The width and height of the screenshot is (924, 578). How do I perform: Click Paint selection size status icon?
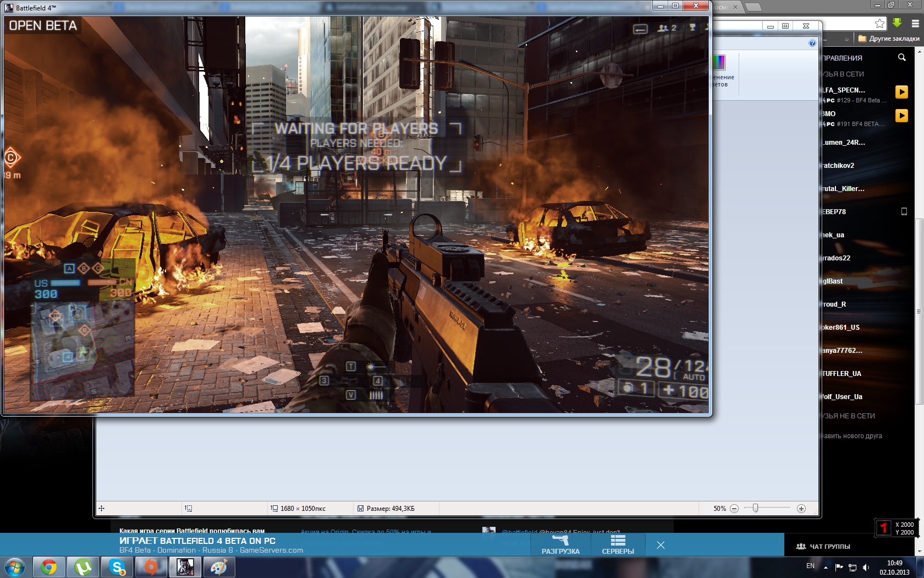point(189,509)
